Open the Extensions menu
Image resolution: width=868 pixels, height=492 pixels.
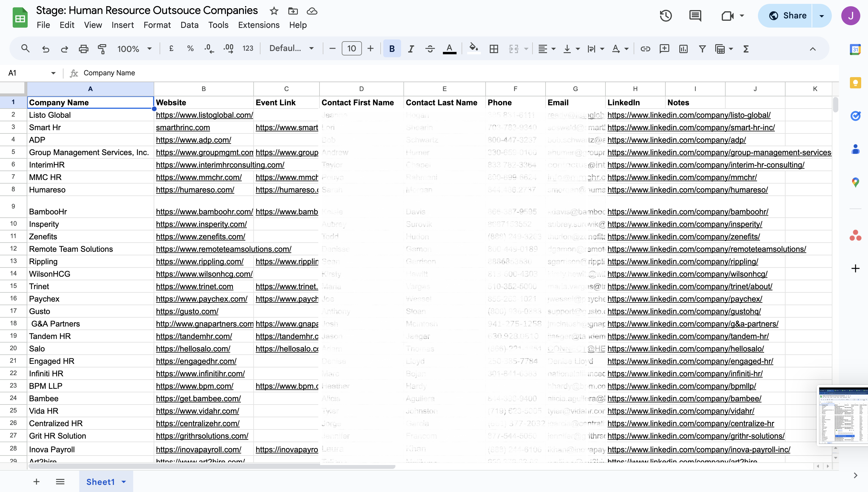(x=259, y=25)
